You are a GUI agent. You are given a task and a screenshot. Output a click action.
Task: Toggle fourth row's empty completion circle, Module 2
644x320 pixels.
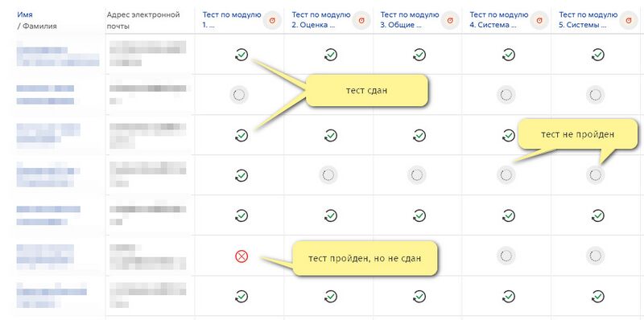(x=328, y=175)
